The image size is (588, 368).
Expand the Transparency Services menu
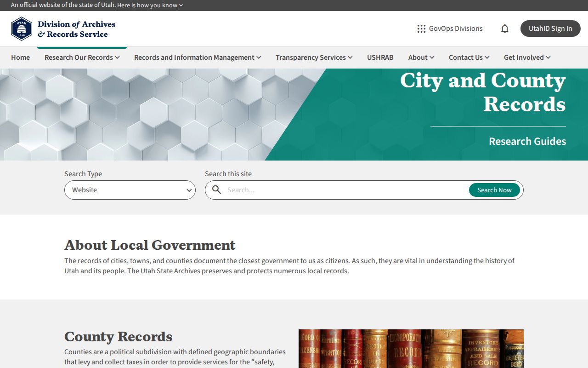(314, 57)
